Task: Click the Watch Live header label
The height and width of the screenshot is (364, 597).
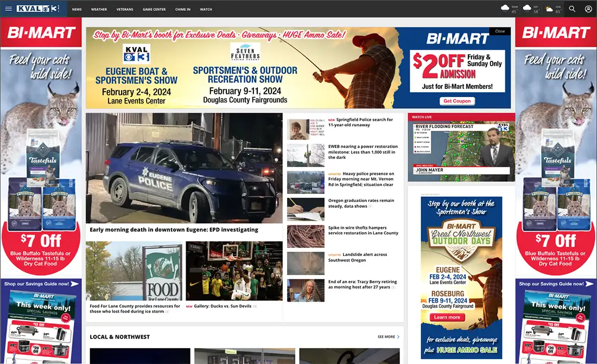Action: coord(422,117)
